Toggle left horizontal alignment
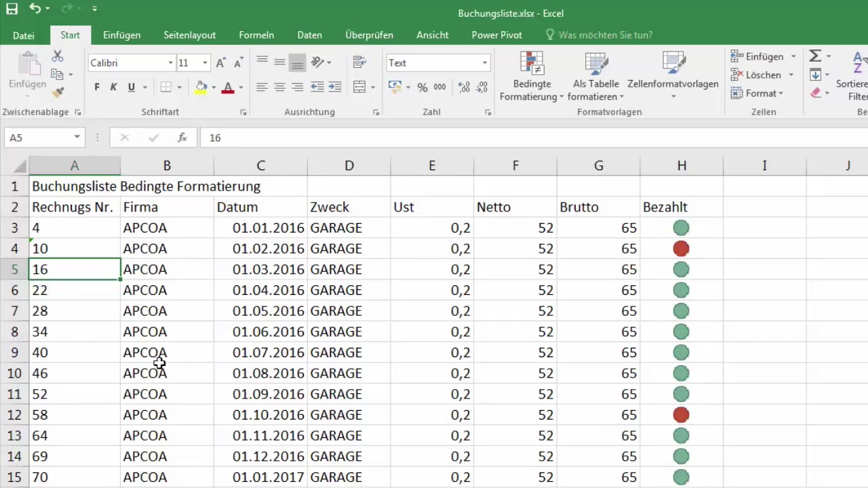 (x=262, y=87)
